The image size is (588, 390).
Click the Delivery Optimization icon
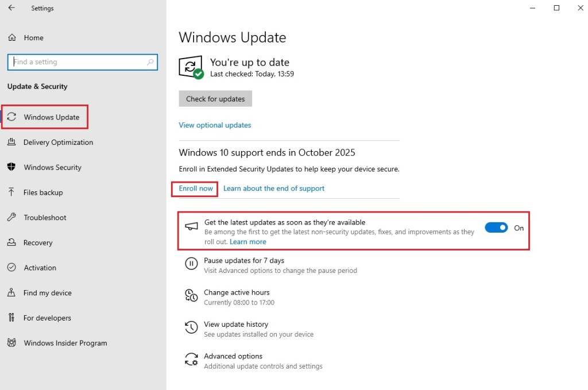click(11, 142)
